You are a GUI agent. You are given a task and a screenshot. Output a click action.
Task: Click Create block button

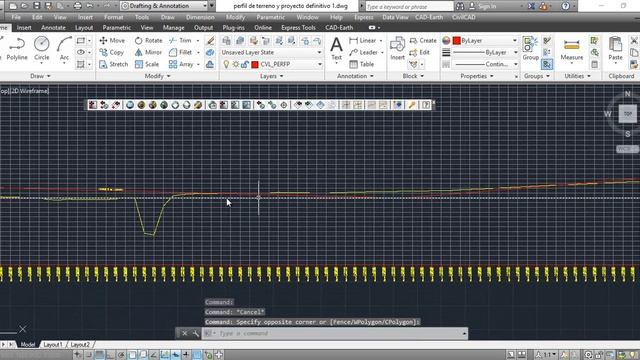pos(423,40)
